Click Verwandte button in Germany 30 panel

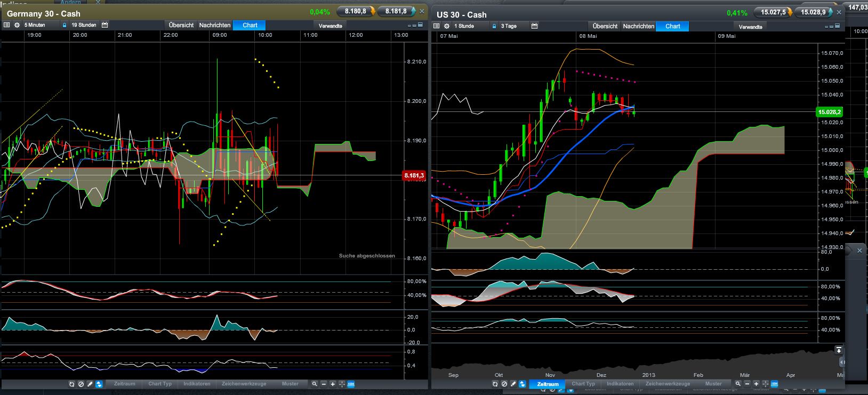331,26
